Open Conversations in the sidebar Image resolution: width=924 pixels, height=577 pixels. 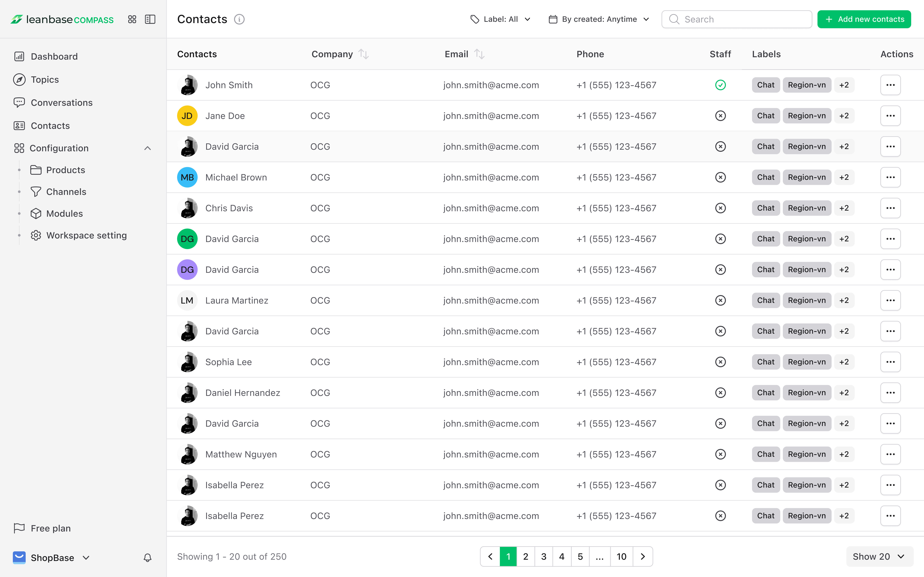pyautogui.click(x=61, y=103)
